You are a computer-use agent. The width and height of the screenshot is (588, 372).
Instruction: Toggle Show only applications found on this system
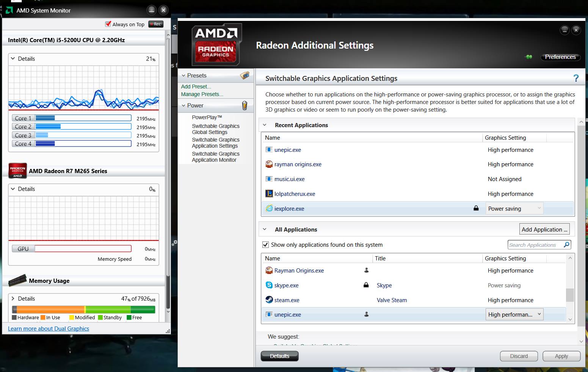pos(265,244)
